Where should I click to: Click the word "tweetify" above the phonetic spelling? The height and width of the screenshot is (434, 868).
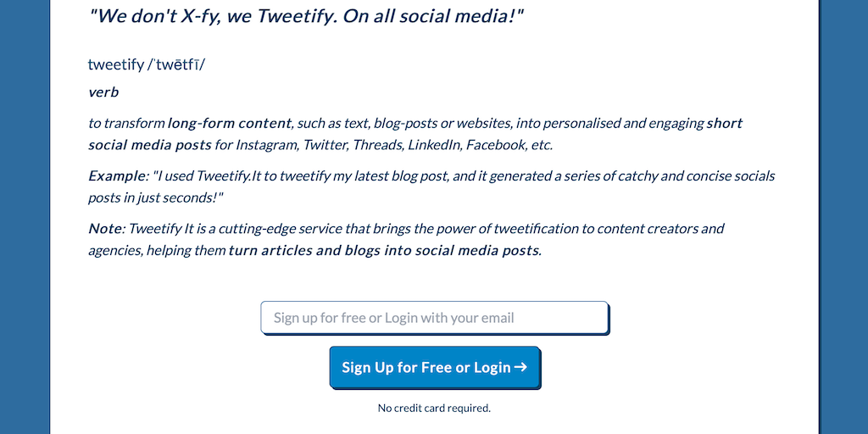tap(116, 64)
